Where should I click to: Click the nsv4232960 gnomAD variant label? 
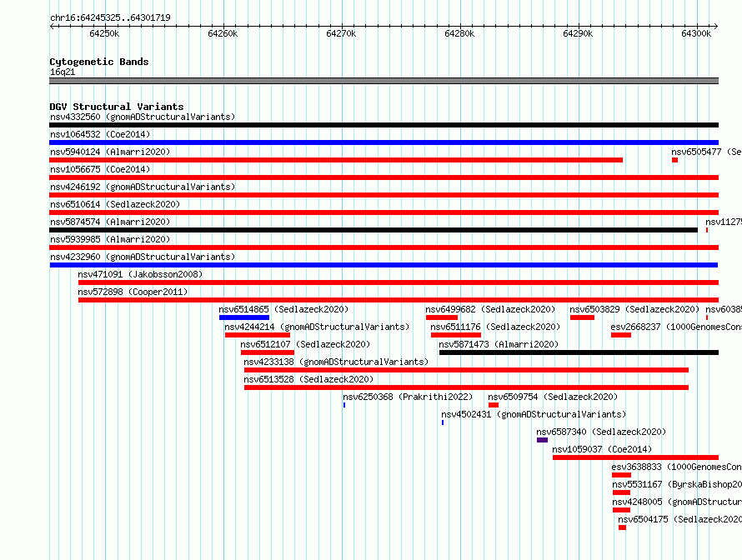[x=143, y=257]
